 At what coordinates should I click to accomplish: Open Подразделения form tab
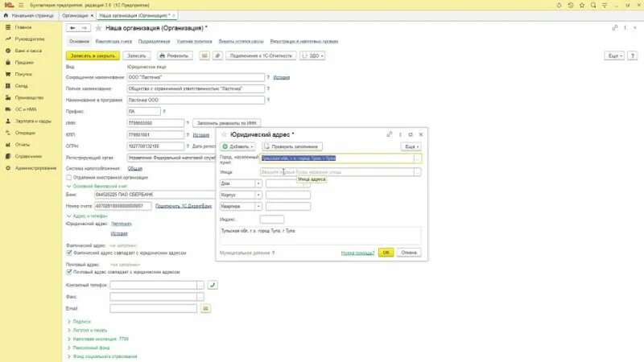pyautogui.click(x=154, y=42)
